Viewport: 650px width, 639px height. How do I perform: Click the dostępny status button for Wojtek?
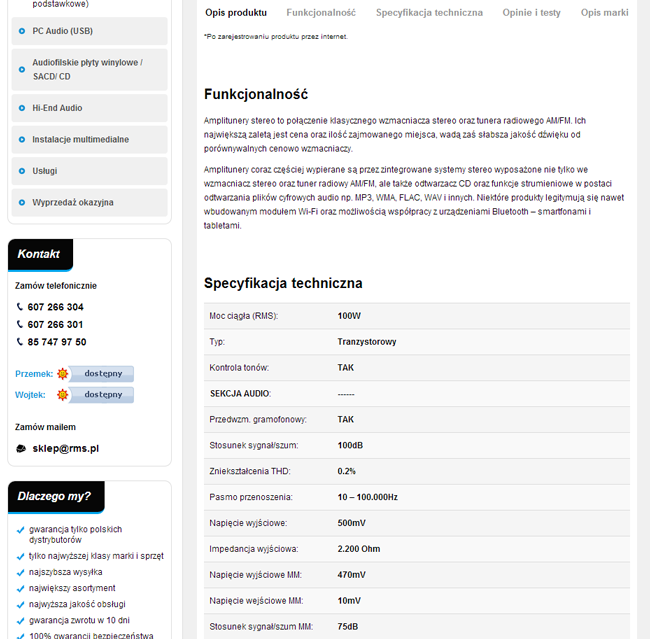pyautogui.click(x=101, y=395)
